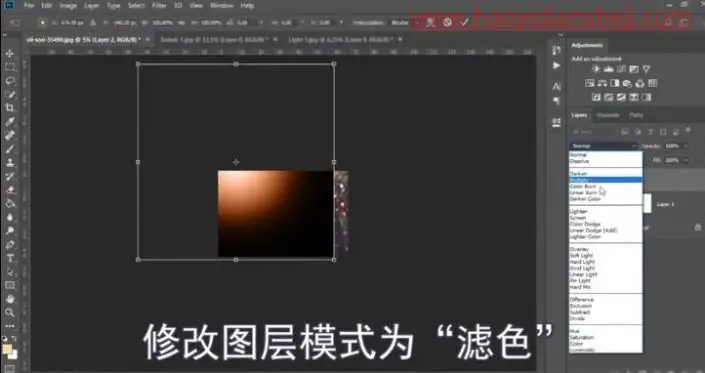Add a Hue/Saturation adjustment
This screenshot has width=705, height=373.
[x=590, y=83]
